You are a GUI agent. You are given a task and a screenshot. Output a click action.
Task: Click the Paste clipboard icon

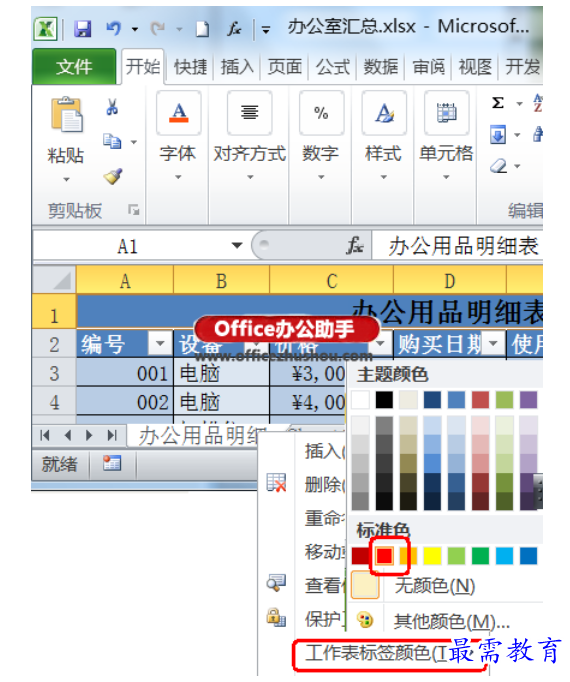66,115
